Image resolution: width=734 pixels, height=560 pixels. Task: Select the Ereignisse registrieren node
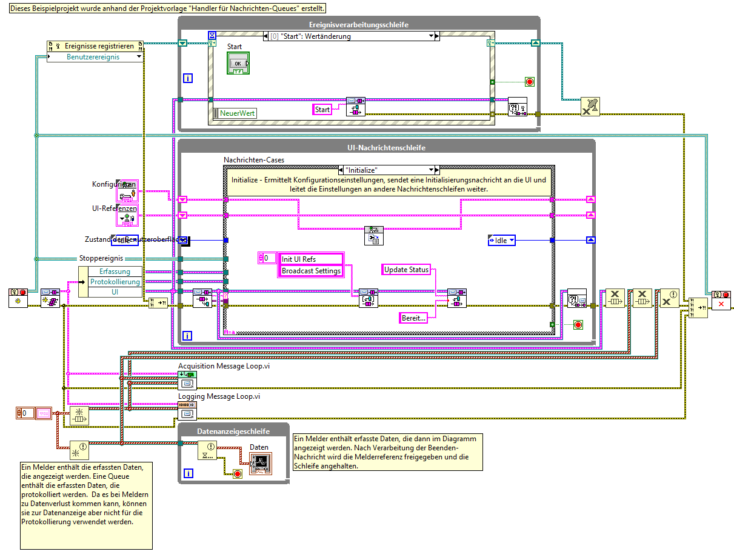pos(95,46)
